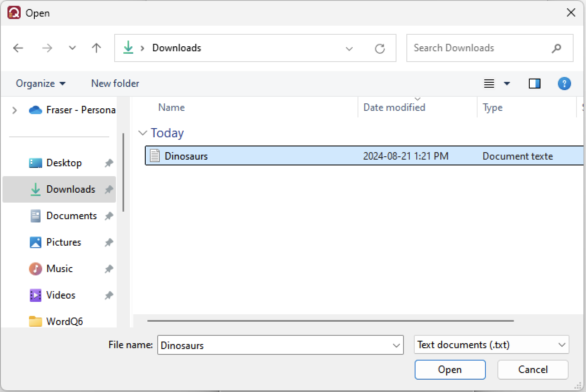Go up one folder level

pos(96,48)
